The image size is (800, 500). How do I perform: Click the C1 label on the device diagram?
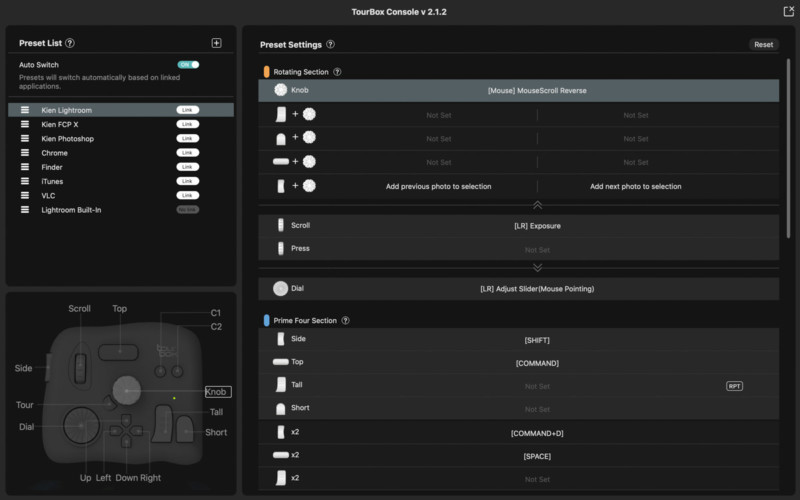tap(216, 313)
